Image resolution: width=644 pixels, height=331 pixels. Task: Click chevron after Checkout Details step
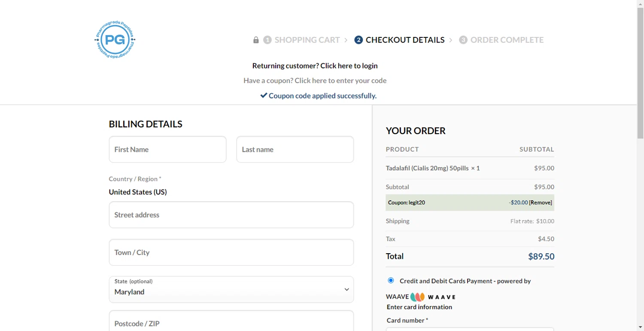(x=451, y=40)
